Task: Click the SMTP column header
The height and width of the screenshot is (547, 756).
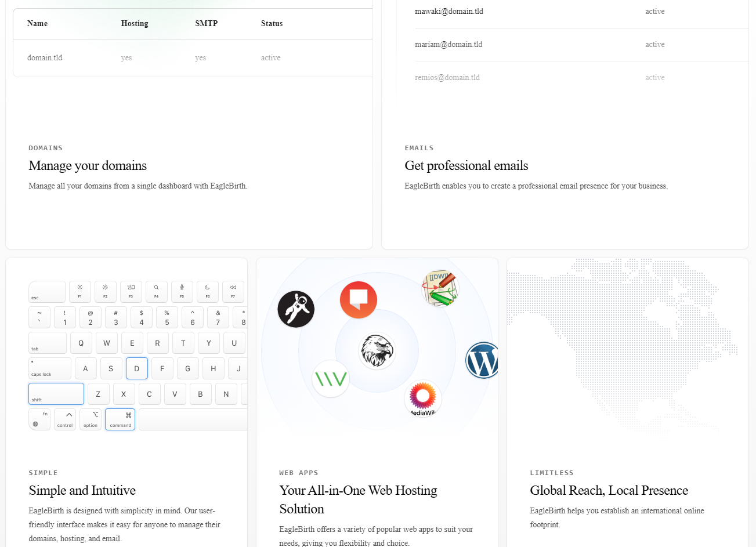Action: (207, 24)
